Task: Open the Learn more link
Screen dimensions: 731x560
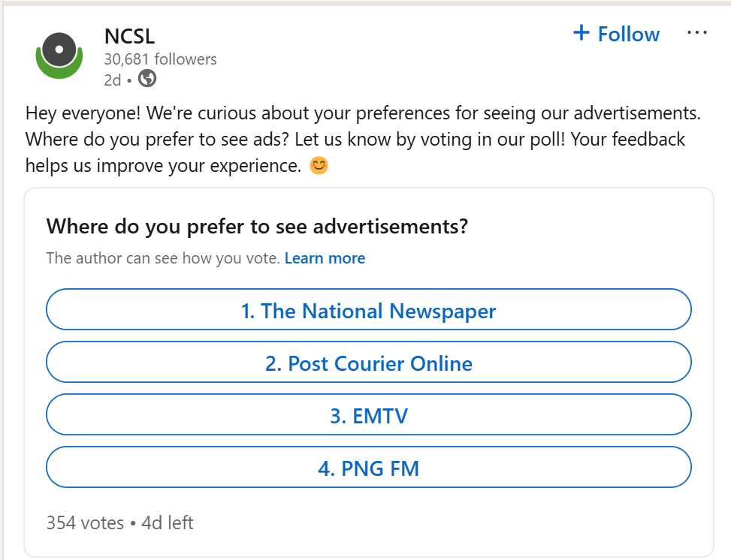Action: pyautogui.click(x=325, y=258)
